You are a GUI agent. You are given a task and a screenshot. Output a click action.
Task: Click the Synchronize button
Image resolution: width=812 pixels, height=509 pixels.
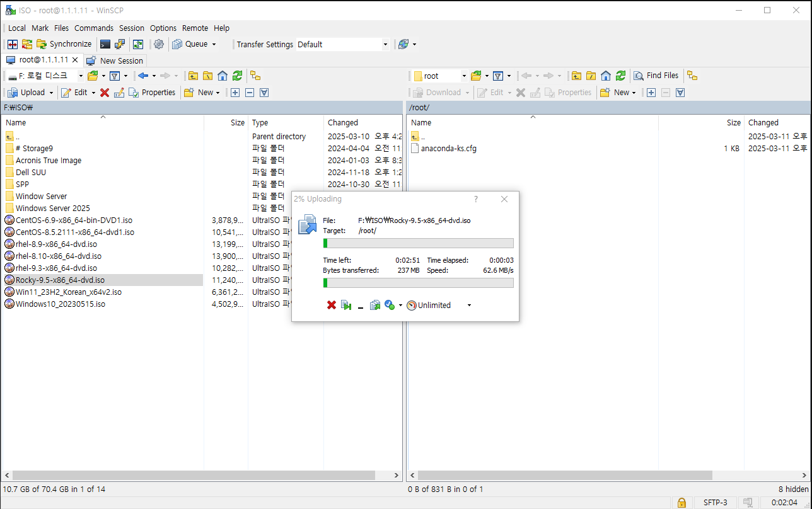click(x=64, y=44)
